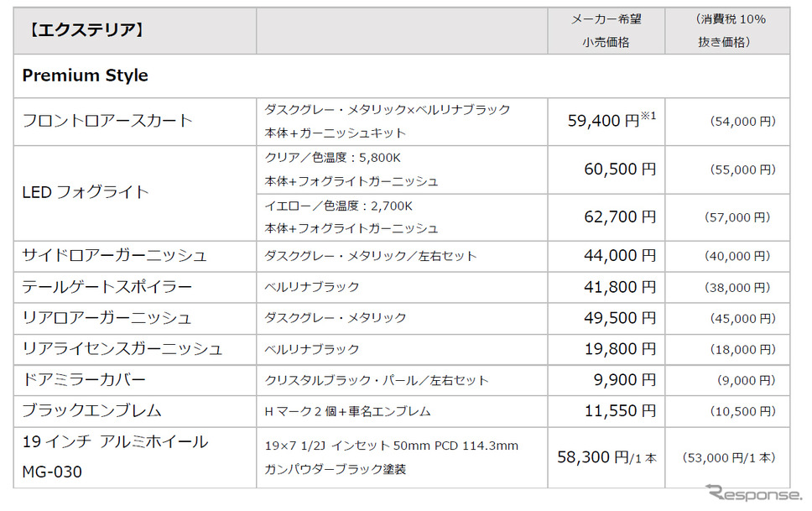Screen dimensions: 812x511
Task: Click the メーカー希望小売価格 column header
Action: pyautogui.click(x=606, y=31)
